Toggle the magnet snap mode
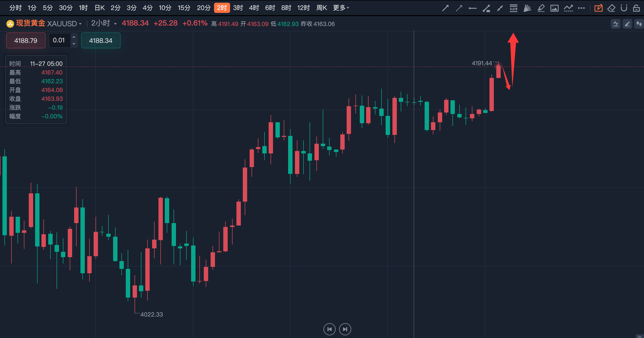 tap(624, 8)
